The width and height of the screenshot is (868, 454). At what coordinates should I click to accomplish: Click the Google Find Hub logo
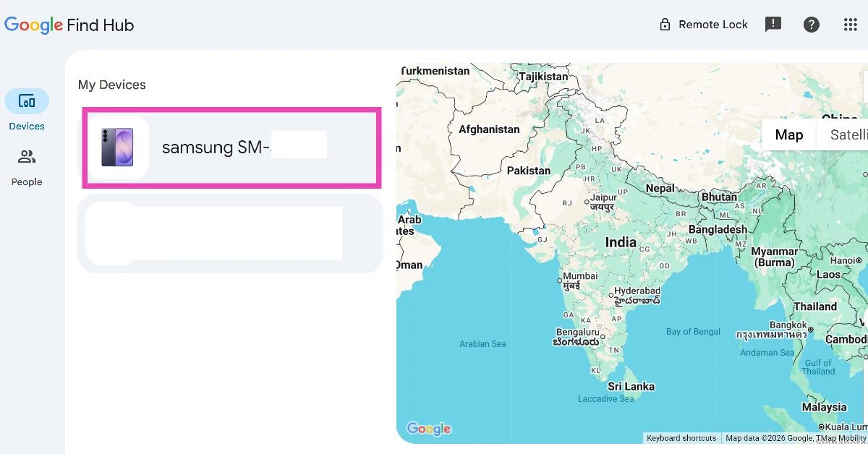(69, 25)
